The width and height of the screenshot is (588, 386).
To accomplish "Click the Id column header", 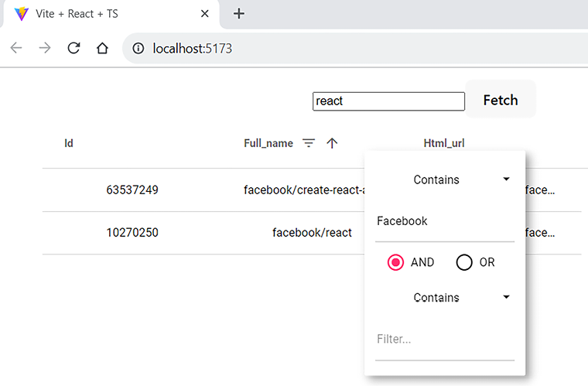I will pyautogui.click(x=69, y=143).
